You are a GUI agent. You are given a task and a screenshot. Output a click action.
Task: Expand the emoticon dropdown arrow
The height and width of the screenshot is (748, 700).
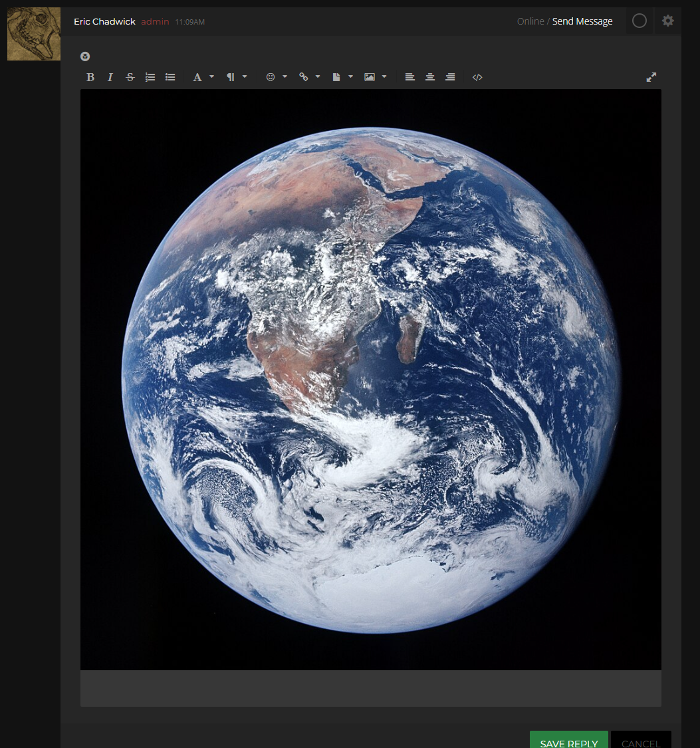285,76
